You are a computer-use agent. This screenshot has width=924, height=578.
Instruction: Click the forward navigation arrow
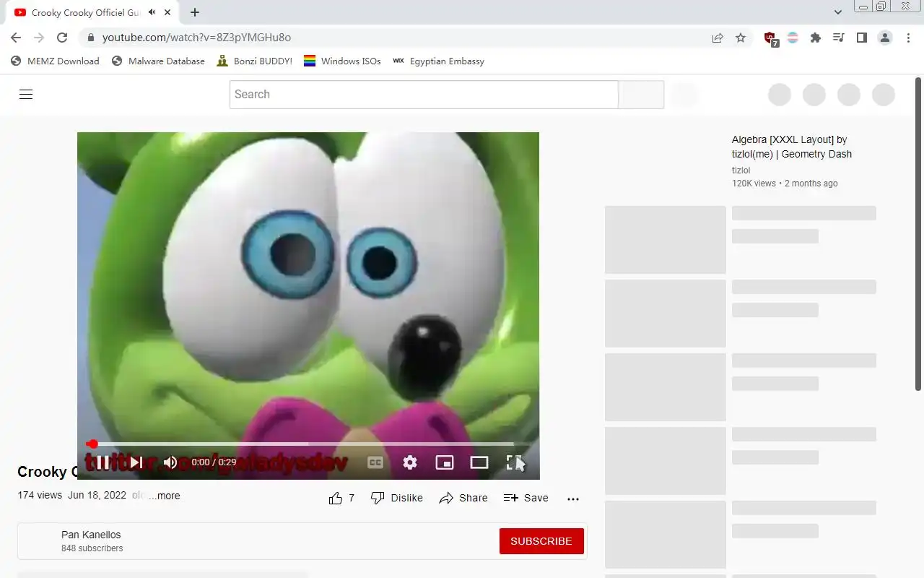coord(39,38)
